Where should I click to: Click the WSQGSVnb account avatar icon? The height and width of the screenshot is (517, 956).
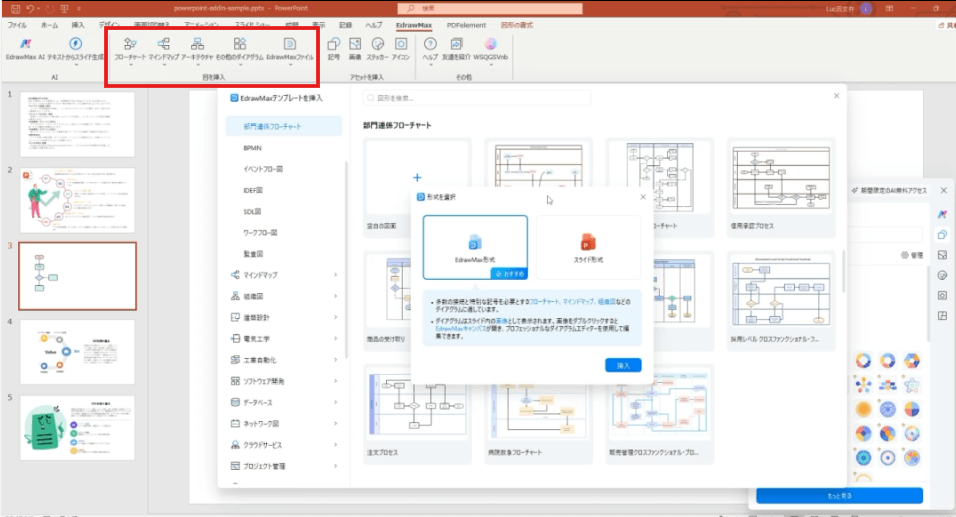click(490, 44)
